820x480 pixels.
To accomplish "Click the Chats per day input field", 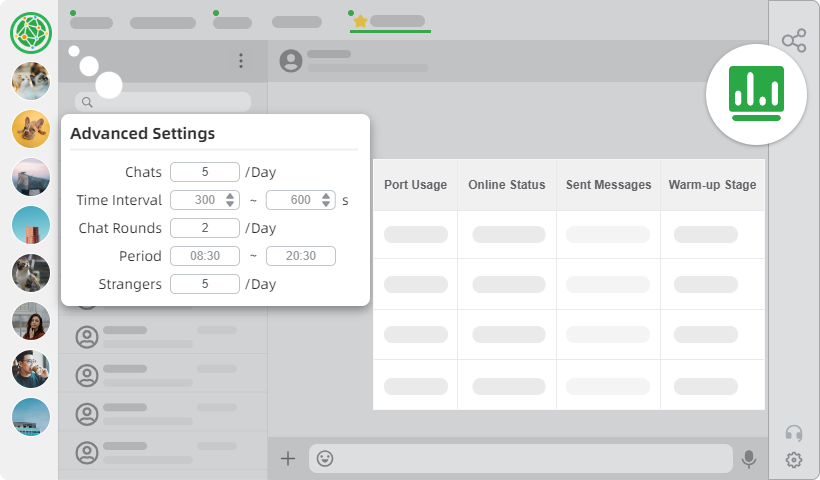I will 205,172.
